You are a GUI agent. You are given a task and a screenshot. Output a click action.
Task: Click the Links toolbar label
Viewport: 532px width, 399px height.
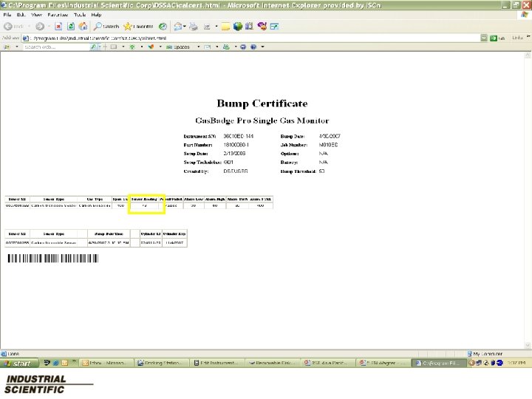coord(517,38)
